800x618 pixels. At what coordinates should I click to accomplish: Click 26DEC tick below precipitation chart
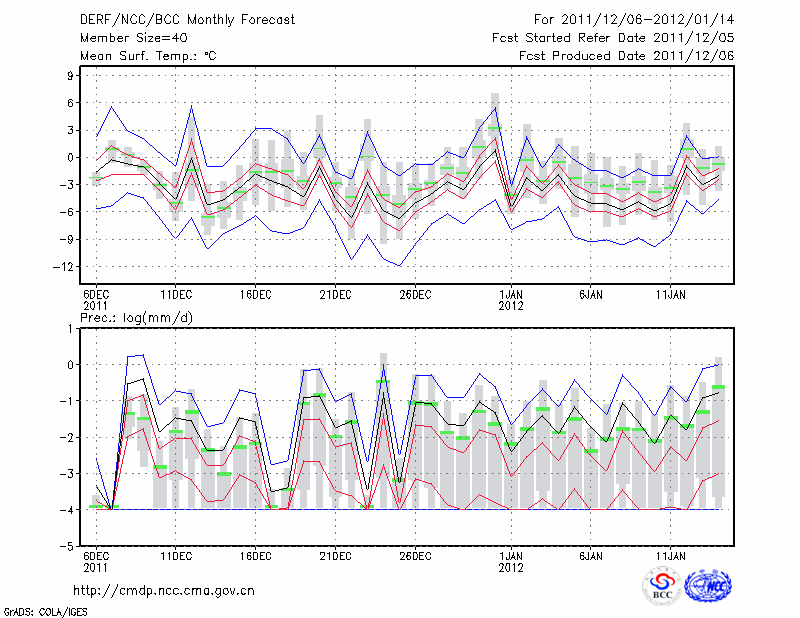pyautogui.click(x=415, y=555)
